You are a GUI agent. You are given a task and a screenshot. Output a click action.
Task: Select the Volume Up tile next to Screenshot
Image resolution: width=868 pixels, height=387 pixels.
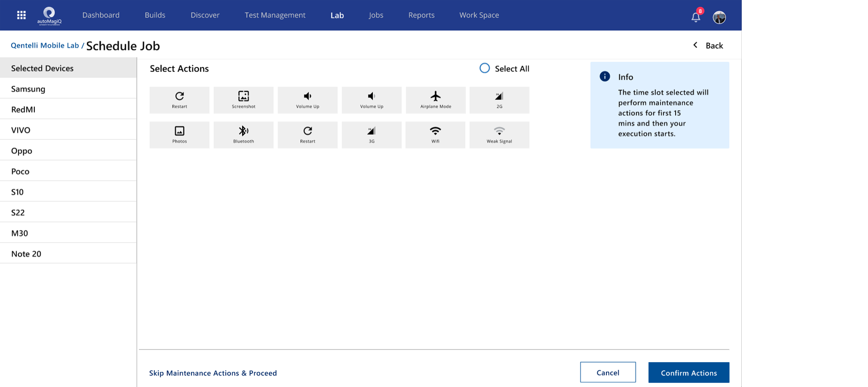tap(308, 100)
